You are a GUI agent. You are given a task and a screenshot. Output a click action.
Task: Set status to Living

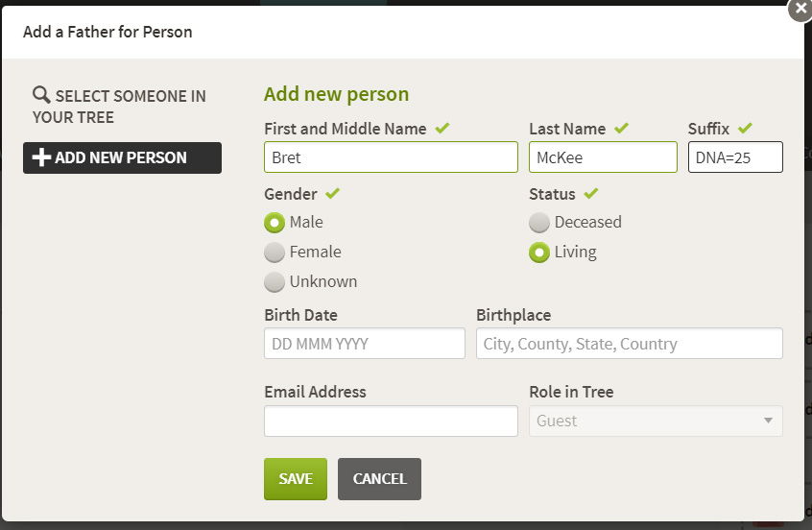pos(539,253)
